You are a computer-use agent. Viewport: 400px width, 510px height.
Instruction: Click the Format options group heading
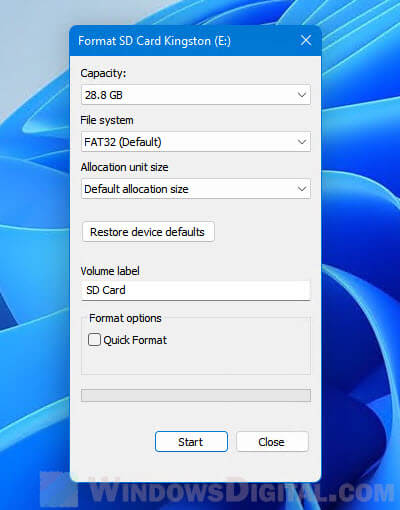[x=125, y=318]
